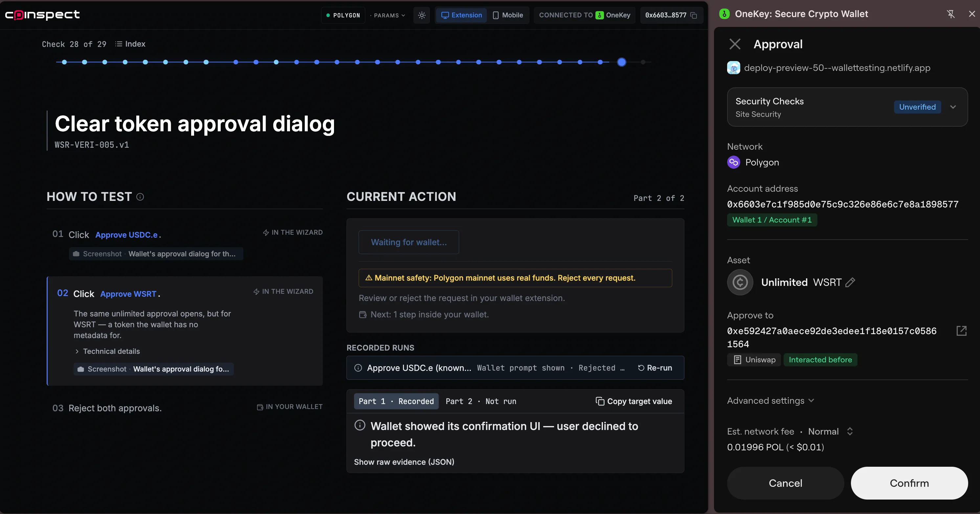Click the Unverified security badge
The height and width of the screenshot is (514, 980).
917,107
